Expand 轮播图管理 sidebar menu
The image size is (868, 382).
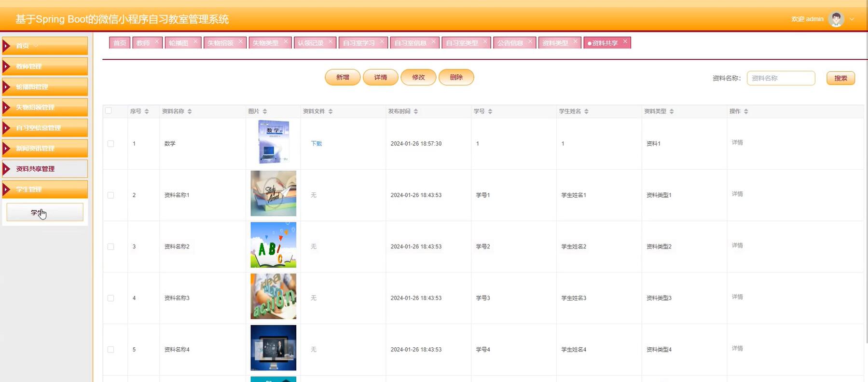45,87
